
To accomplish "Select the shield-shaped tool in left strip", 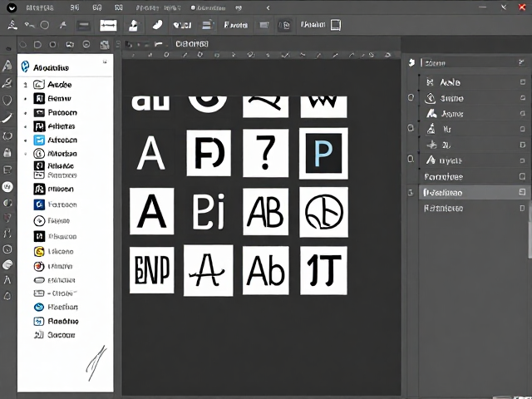I will [7, 100].
